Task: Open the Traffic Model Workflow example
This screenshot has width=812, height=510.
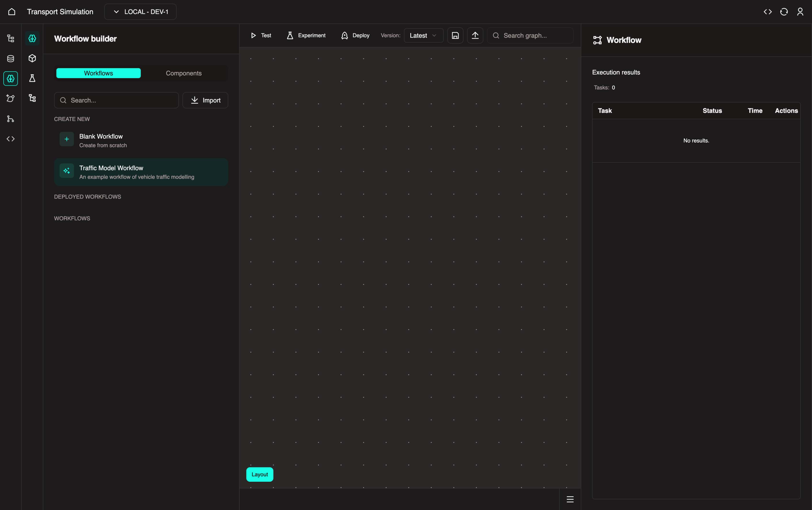Action: (141, 172)
